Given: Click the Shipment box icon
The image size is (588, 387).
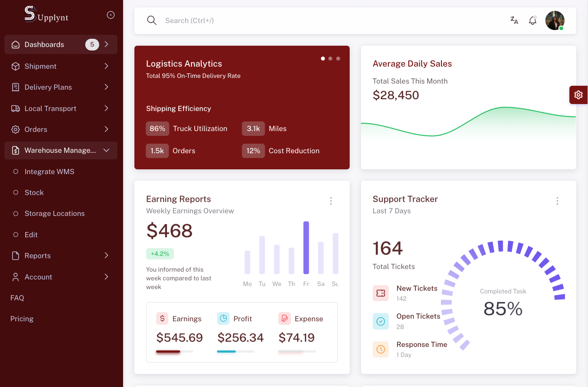Looking at the screenshot, I should tap(16, 66).
